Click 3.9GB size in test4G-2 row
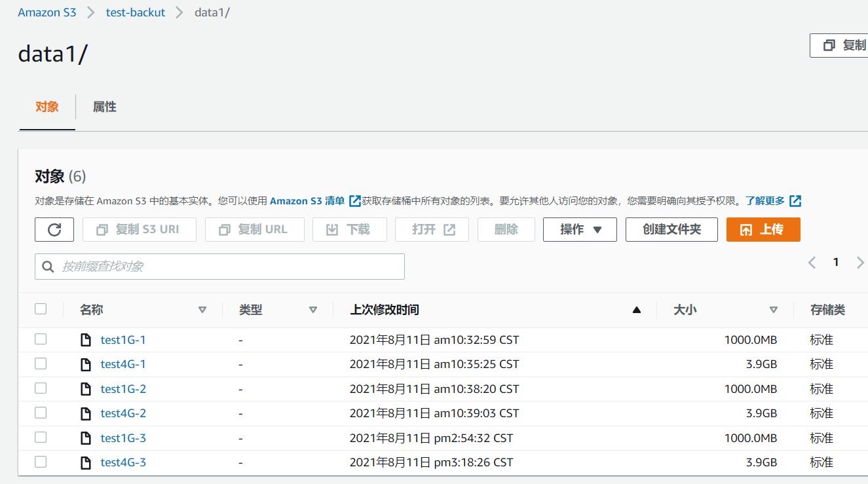This screenshot has width=868, height=484. point(761,413)
